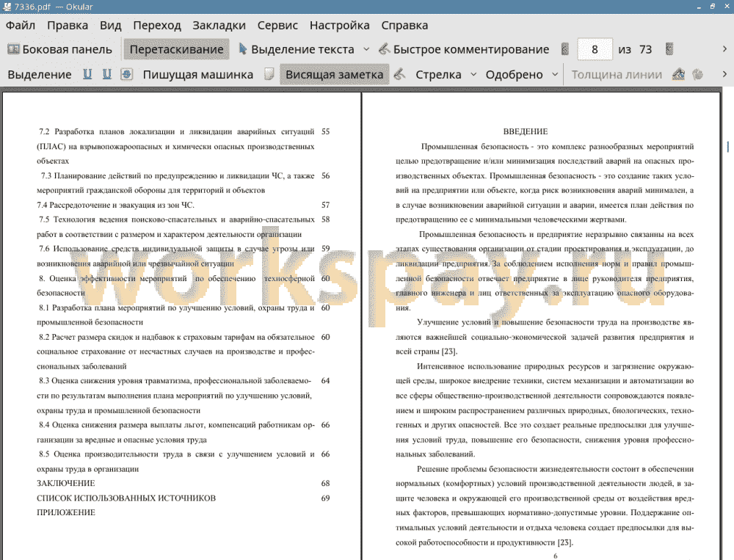Screen dimensions: 734x560
Task: Click the reference [23] after 'всей страны'
Action: (449, 352)
